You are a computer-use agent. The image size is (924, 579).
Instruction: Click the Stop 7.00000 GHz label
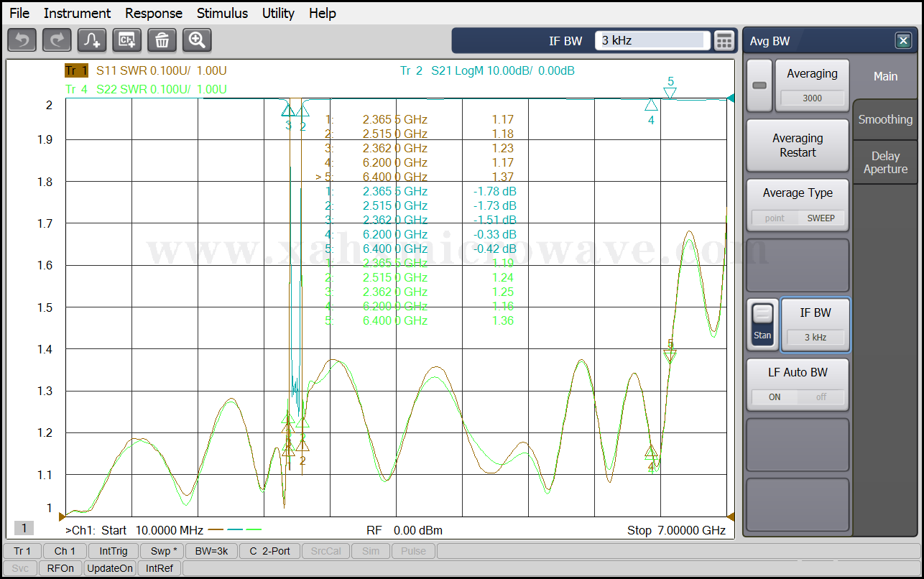click(676, 530)
